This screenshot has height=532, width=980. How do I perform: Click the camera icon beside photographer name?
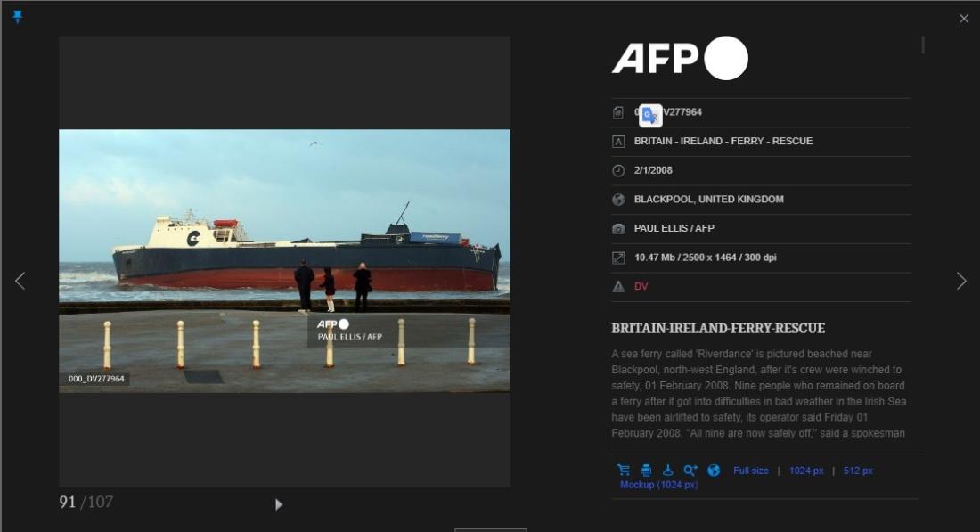618,229
